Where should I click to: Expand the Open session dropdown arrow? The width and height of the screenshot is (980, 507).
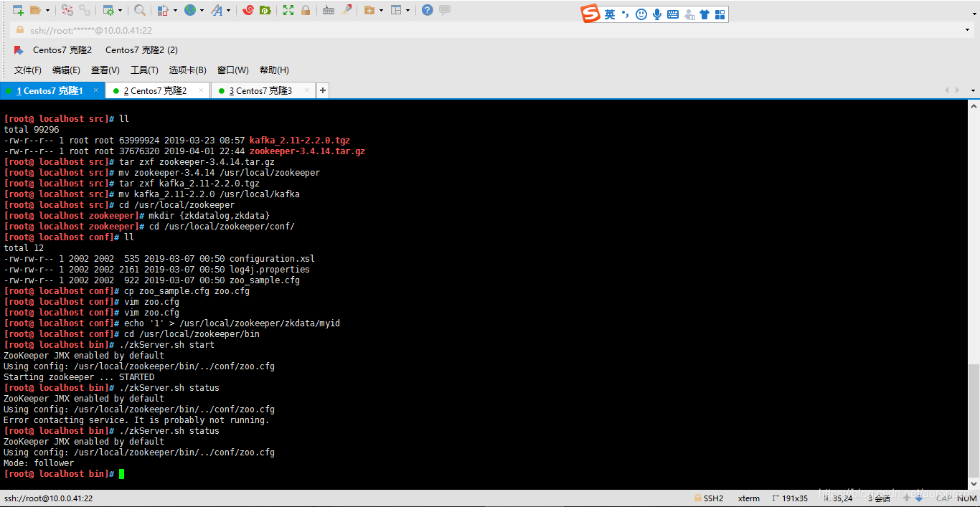(x=47, y=10)
